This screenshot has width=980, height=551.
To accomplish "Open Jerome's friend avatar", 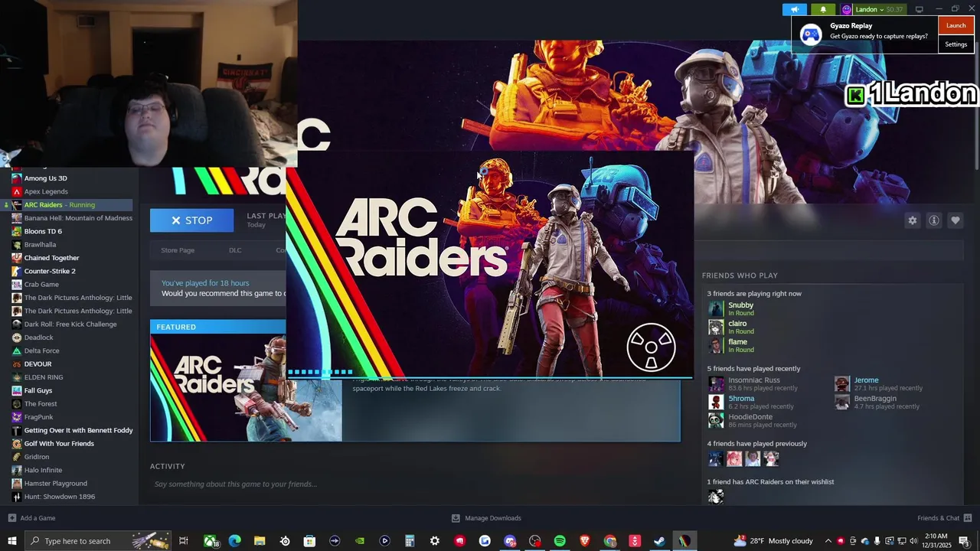I will click(x=842, y=383).
